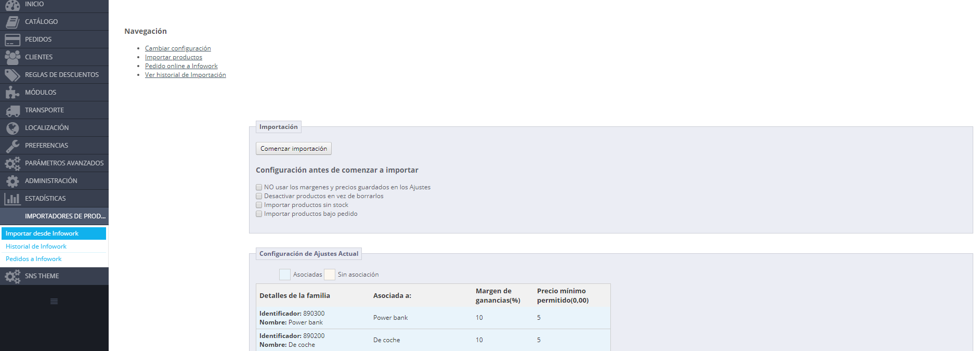This screenshot has height=351, width=980.
Task: Check Importar productos sin stock
Action: click(259, 205)
